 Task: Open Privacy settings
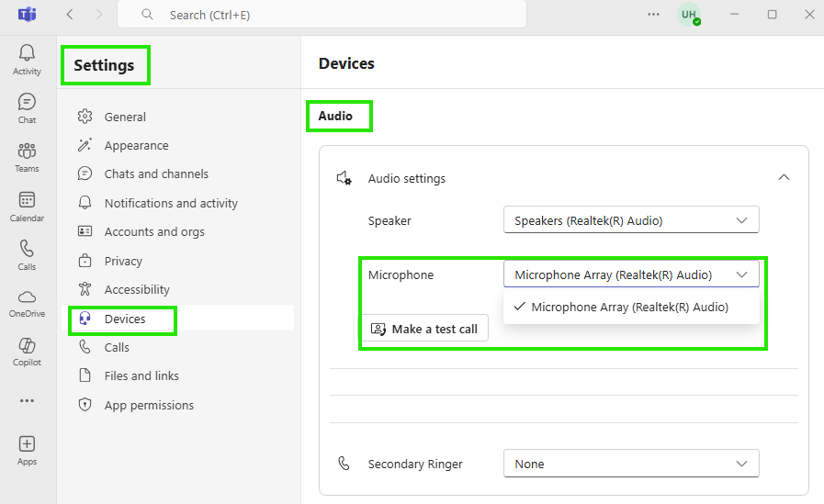(x=123, y=261)
